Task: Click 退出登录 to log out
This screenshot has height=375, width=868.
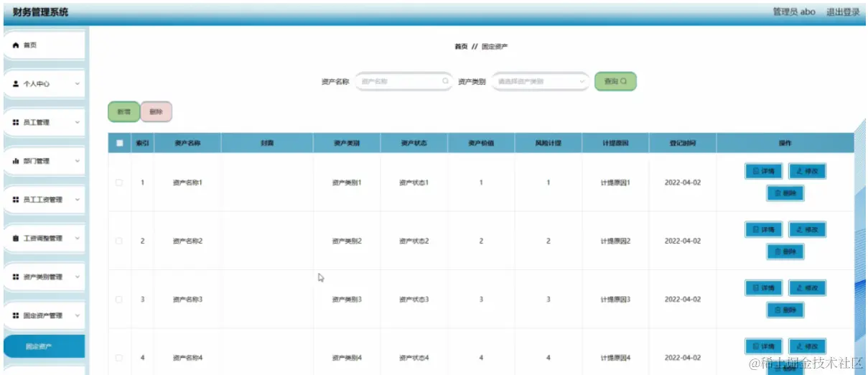Action: (x=843, y=12)
